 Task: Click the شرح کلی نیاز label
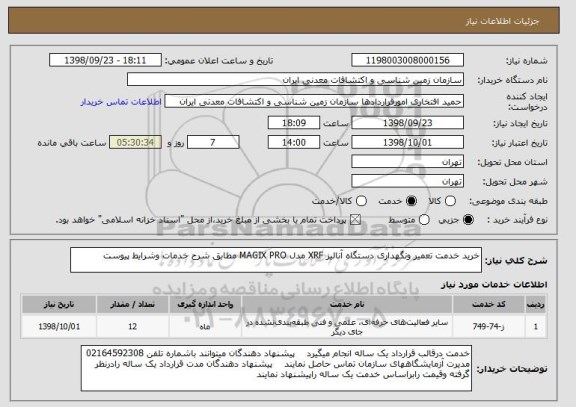(516, 261)
